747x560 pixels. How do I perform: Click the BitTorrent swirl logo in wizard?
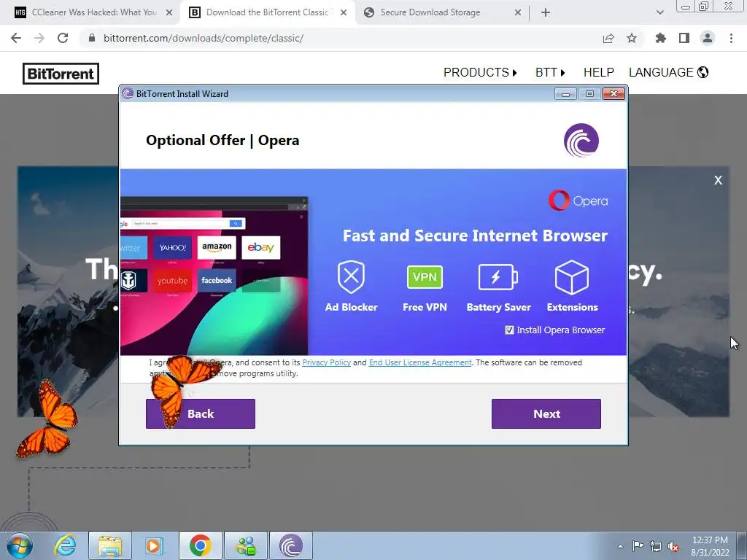tap(581, 140)
